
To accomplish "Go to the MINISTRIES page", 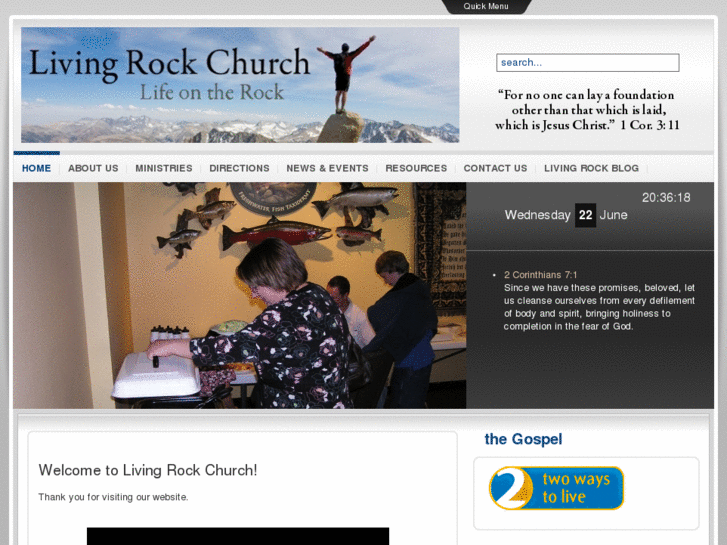I will [x=164, y=168].
